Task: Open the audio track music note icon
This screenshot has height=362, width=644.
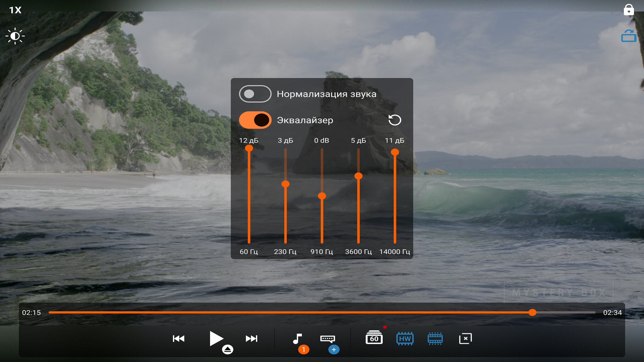Action: (297, 339)
